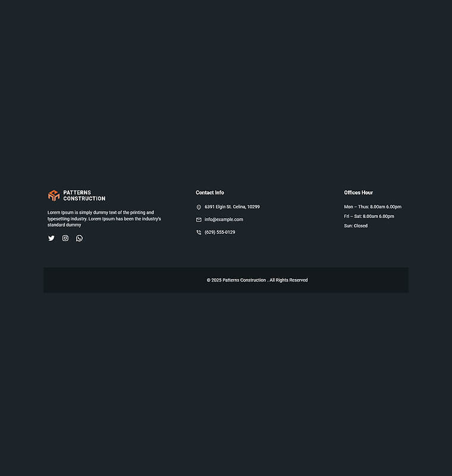Image resolution: width=452 pixels, height=476 pixels.
Task: Click the PATTERNS CONSTRUCTION logo text
Action: coord(84,196)
